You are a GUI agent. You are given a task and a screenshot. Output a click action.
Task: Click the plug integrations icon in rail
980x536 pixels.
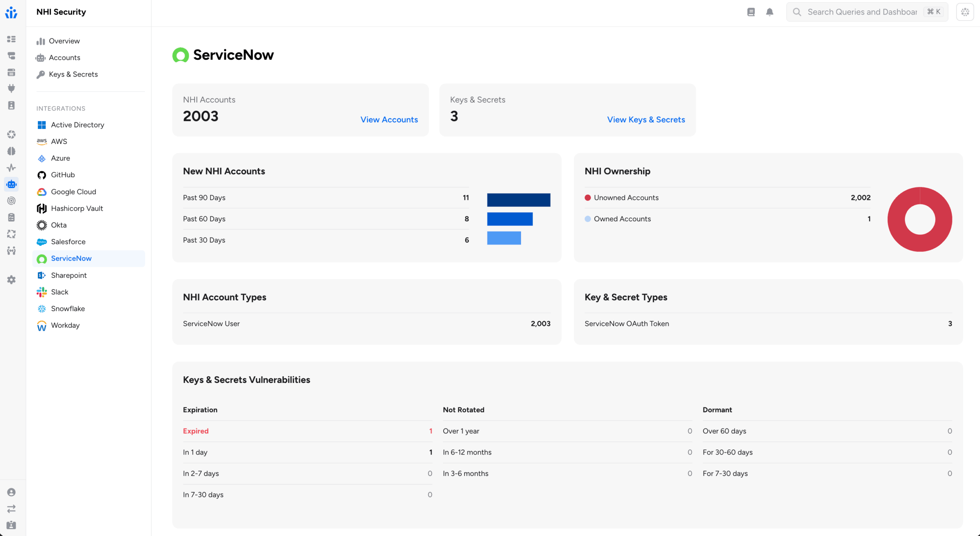11,88
